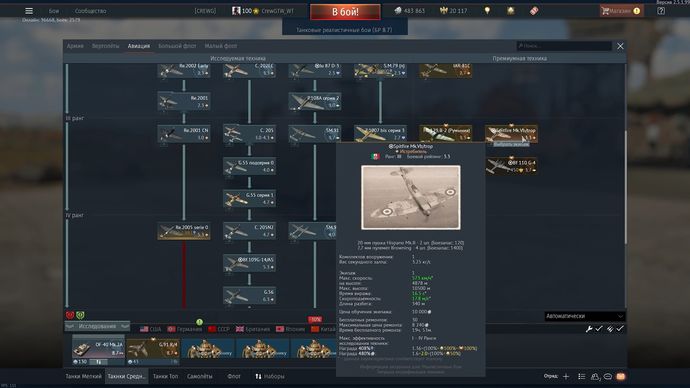
Task: Open the [CREWG] squadron tag
Action: [x=205, y=11]
